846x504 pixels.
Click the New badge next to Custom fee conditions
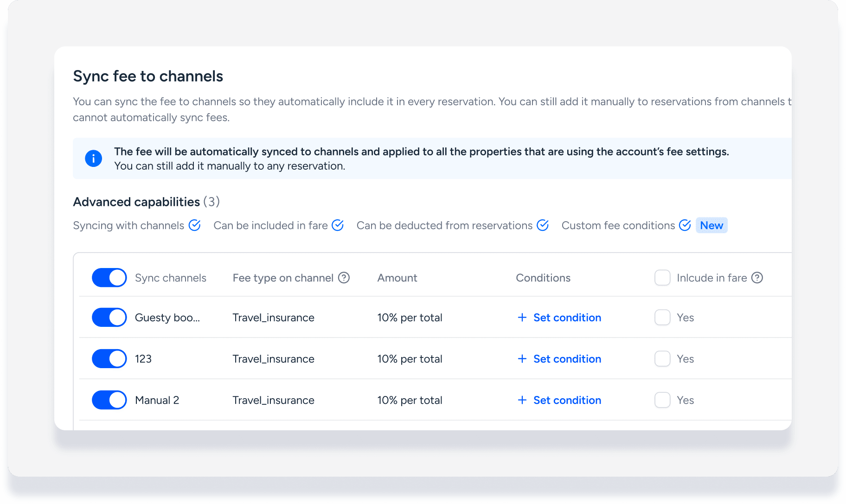coord(711,225)
